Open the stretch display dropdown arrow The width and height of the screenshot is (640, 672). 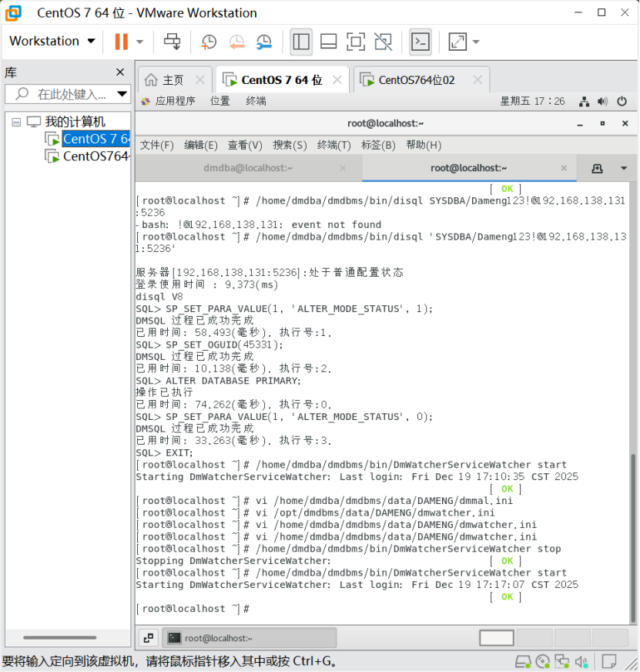476,42
